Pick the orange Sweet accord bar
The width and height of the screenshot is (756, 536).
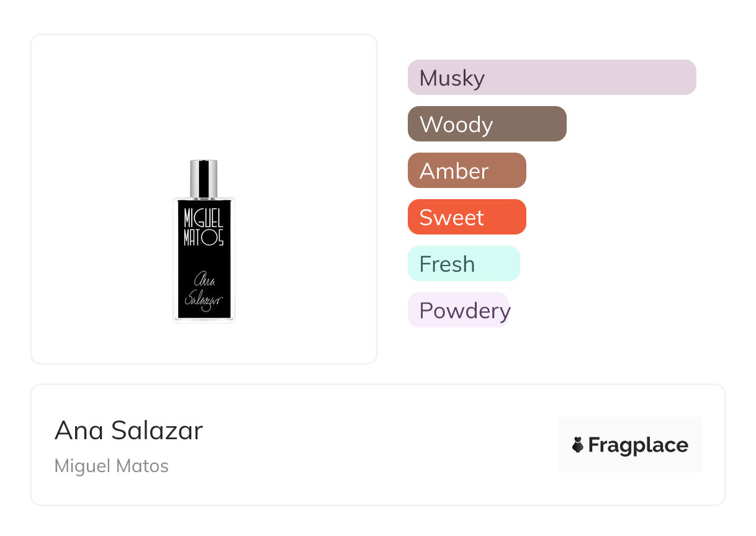467,217
